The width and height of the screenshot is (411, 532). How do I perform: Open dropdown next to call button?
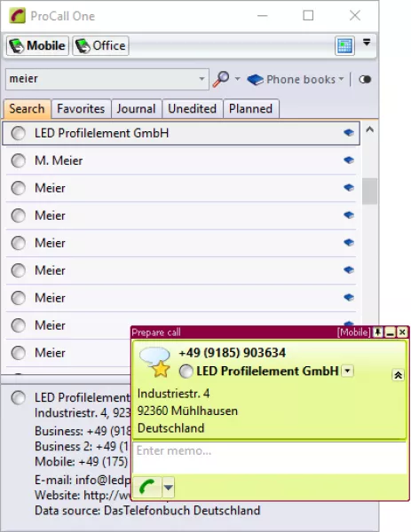click(169, 488)
